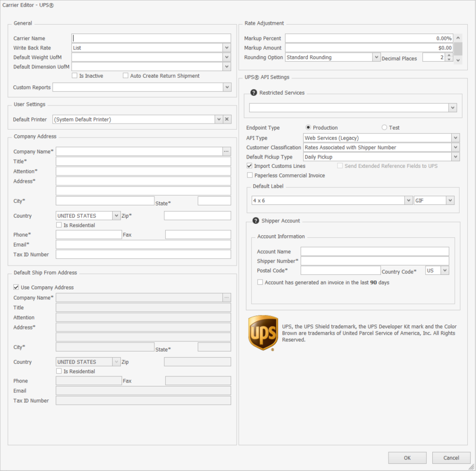Click into the Carrier Name field
The width and height of the screenshot is (476, 471).
click(x=151, y=38)
